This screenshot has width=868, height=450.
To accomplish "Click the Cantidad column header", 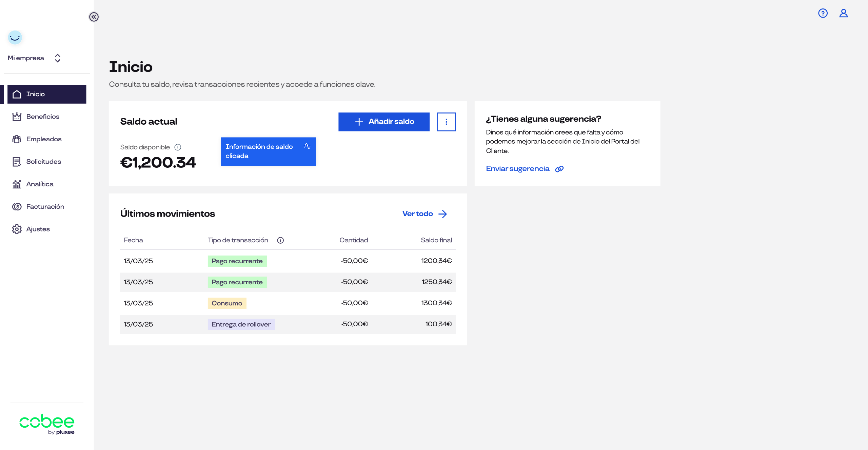I will (x=354, y=240).
